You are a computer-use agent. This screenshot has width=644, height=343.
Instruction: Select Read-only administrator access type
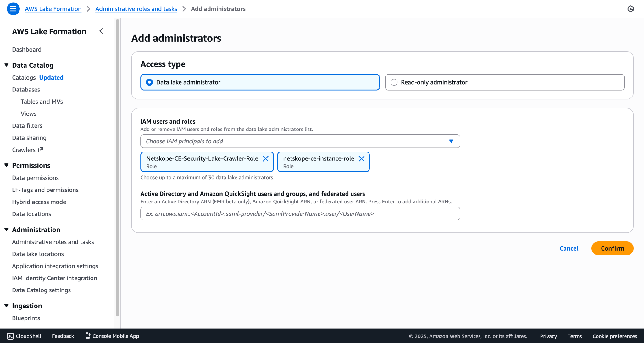pos(505,82)
